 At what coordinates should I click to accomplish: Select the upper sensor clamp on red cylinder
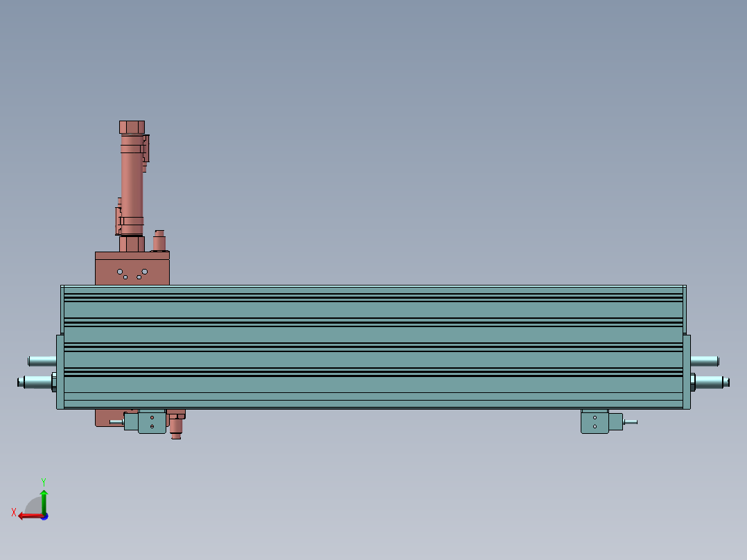click(x=146, y=148)
